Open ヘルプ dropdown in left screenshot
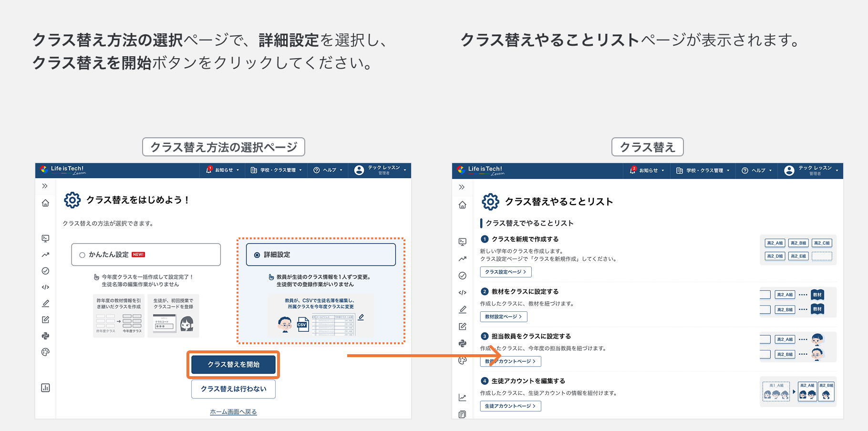 tap(328, 170)
